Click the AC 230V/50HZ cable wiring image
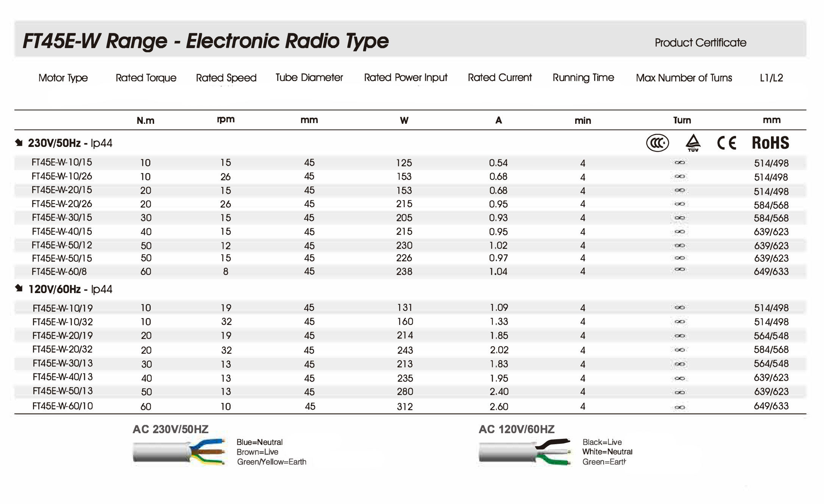Viewport: 824px width, 504px height. 179,452
